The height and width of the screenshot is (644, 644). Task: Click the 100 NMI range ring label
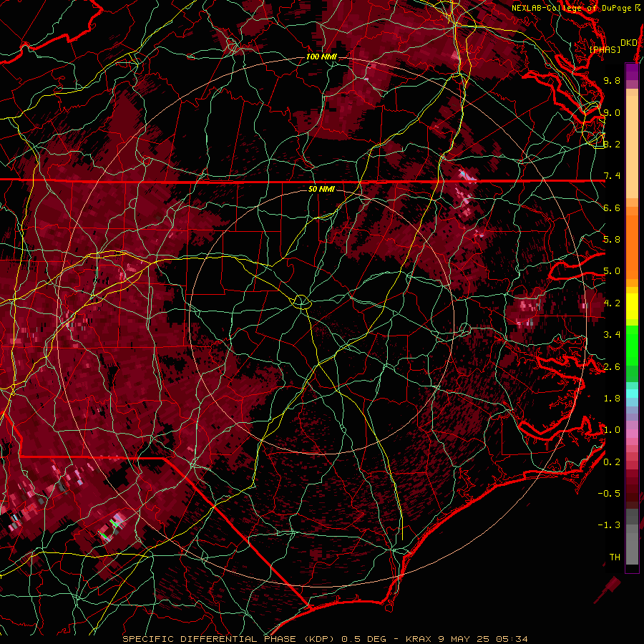click(x=321, y=57)
